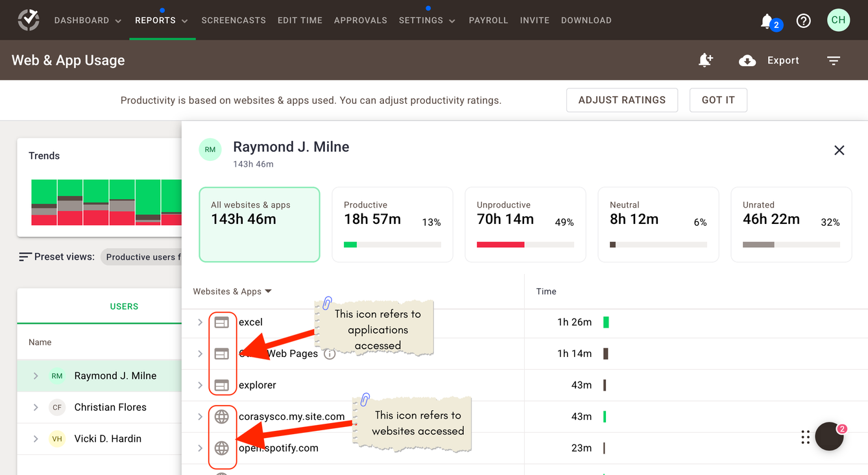This screenshot has width=868, height=475.
Task: Open the help question mark icon
Action: point(804,21)
